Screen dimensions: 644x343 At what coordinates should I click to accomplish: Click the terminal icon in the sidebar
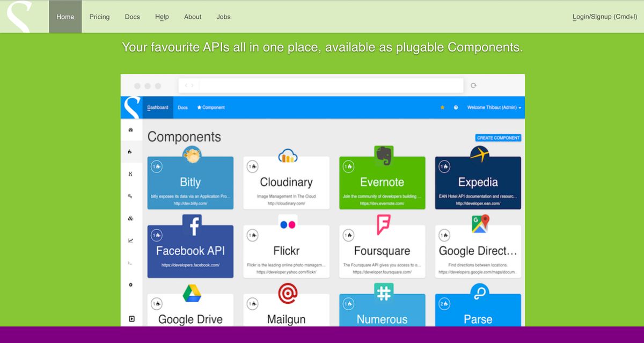(131, 262)
